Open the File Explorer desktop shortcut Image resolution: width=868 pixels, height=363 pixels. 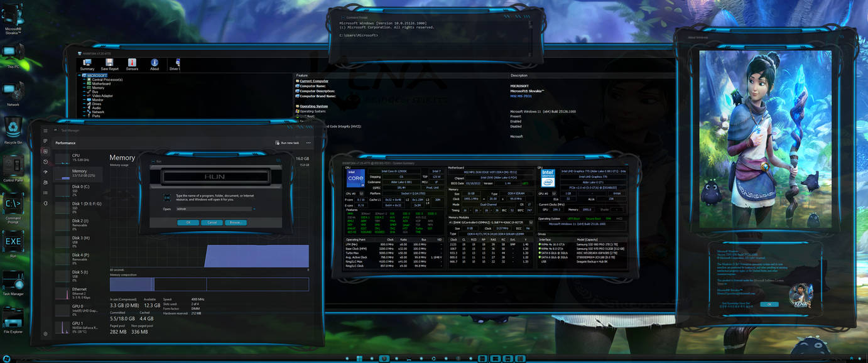[13, 320]
